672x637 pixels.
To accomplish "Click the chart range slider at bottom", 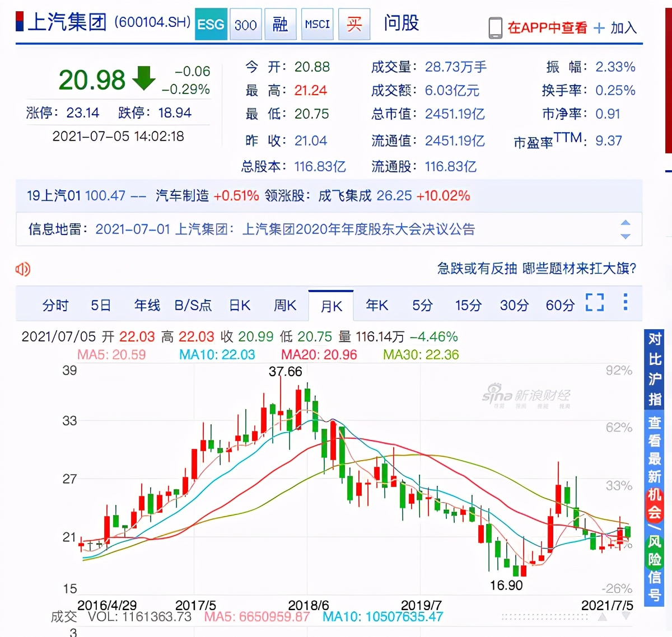I will coord(544,617).
